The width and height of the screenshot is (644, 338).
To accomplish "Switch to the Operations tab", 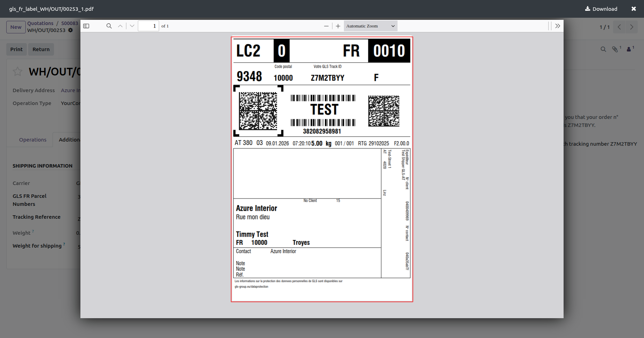I will click(33, 140).
